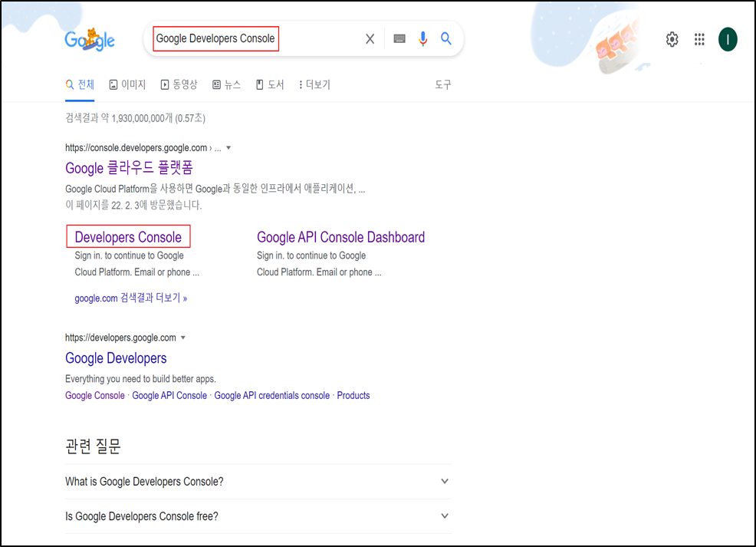The image size is (756, 547).
Task: Switch to the 뉴스 tab
Action: click(227, 85)
